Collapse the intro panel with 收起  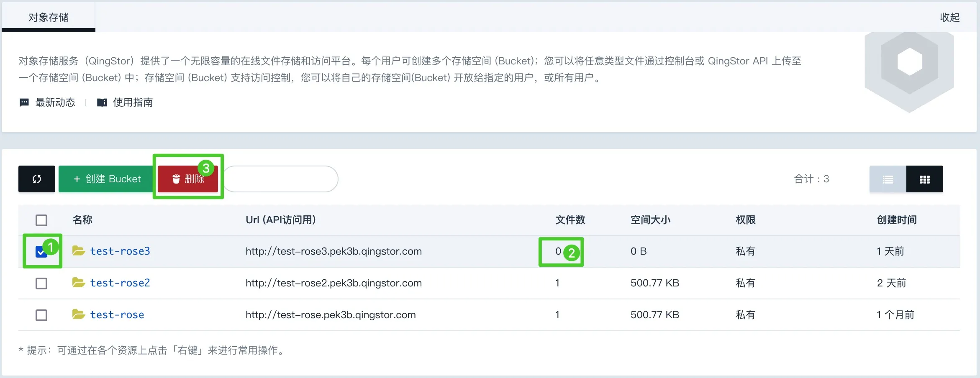click(x=949, y=17)
